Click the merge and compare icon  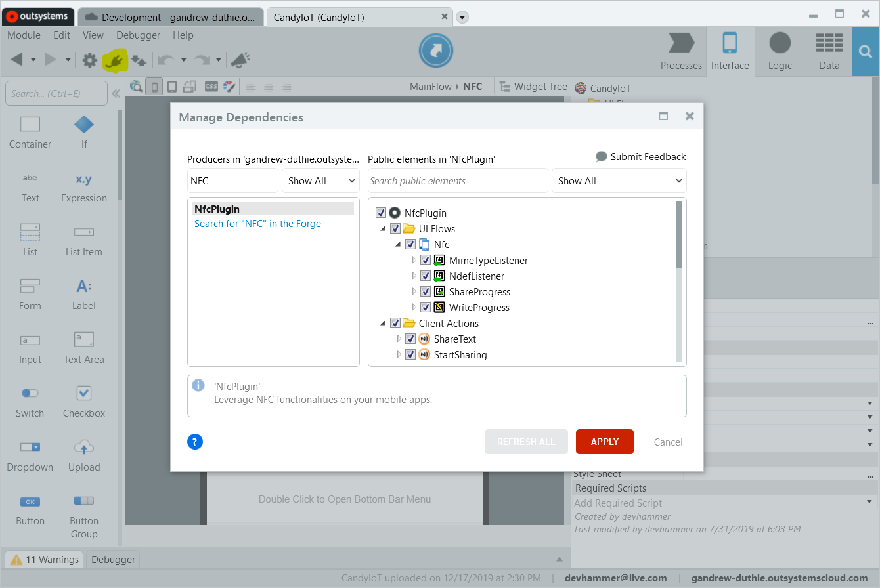[138, 60]
